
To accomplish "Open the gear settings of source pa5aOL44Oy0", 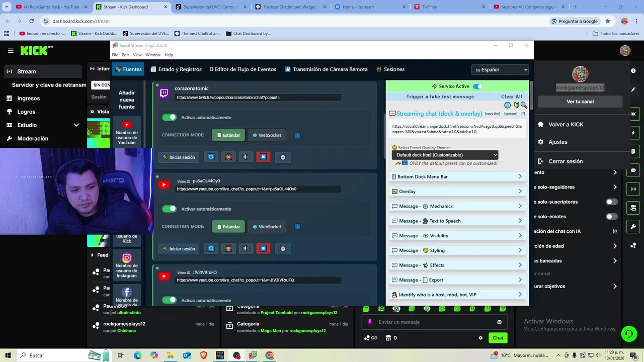I will 283,249.
